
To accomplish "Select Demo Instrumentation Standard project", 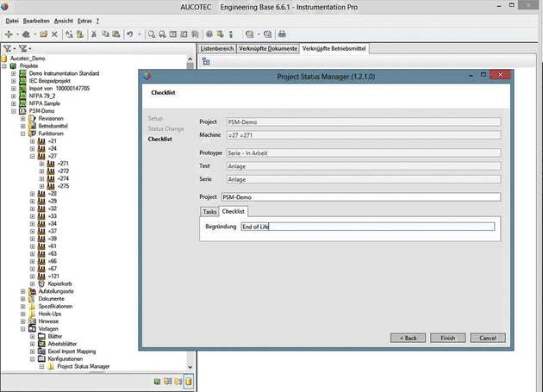I will pyautogui.click(x=64, y=73).
